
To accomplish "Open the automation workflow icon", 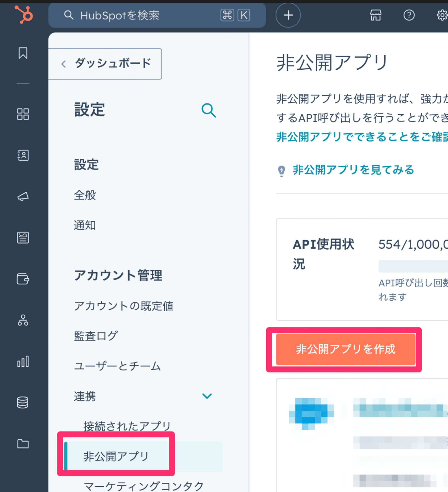I will 23,320.
